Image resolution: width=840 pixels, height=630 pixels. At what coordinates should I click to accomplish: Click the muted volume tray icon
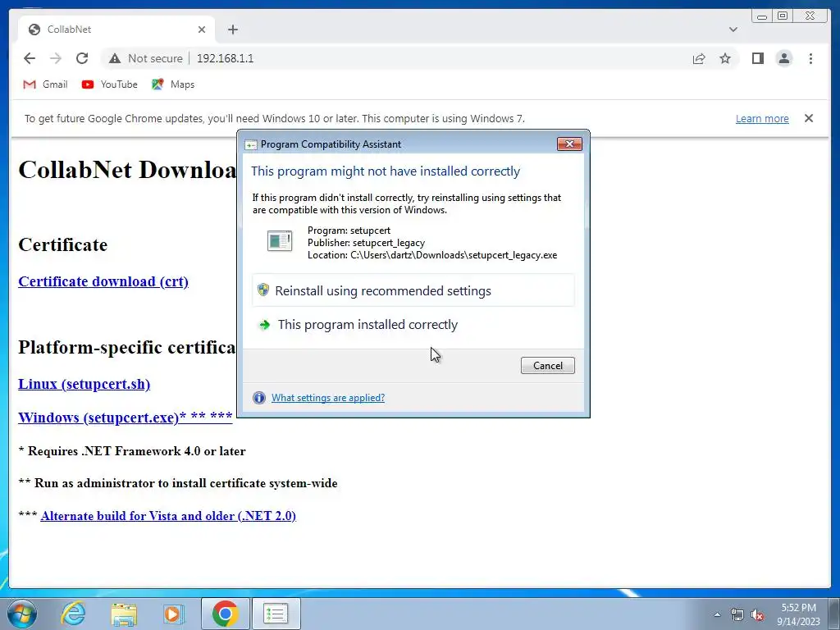pos(757,615)
